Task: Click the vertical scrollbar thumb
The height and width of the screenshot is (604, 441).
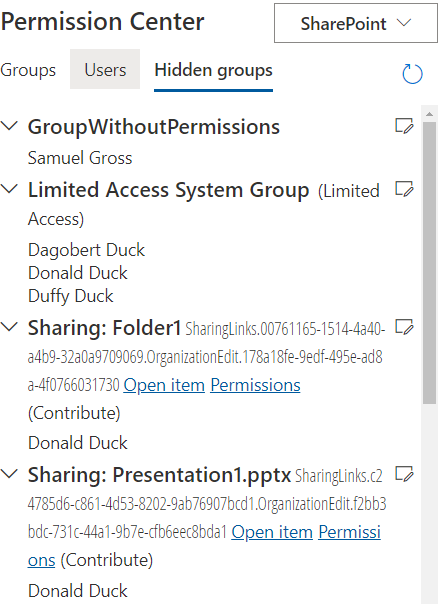Action: (429, 263)
